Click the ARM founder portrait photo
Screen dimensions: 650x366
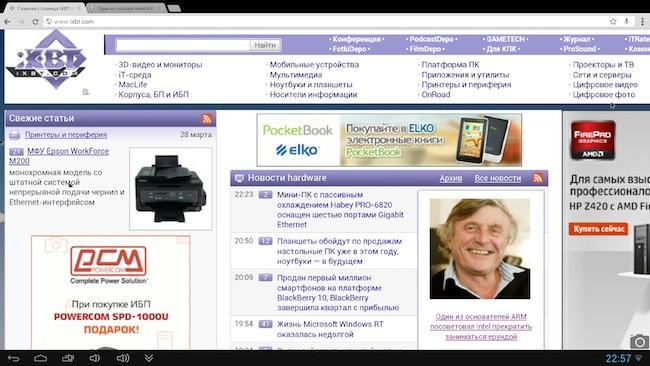[x=480, y=249]
